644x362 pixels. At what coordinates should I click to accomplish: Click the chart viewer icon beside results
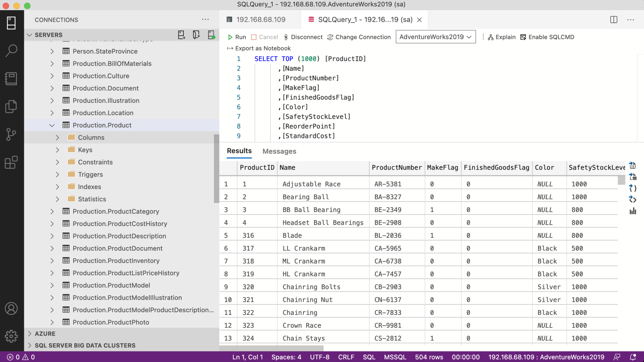(x=633, y=211)
